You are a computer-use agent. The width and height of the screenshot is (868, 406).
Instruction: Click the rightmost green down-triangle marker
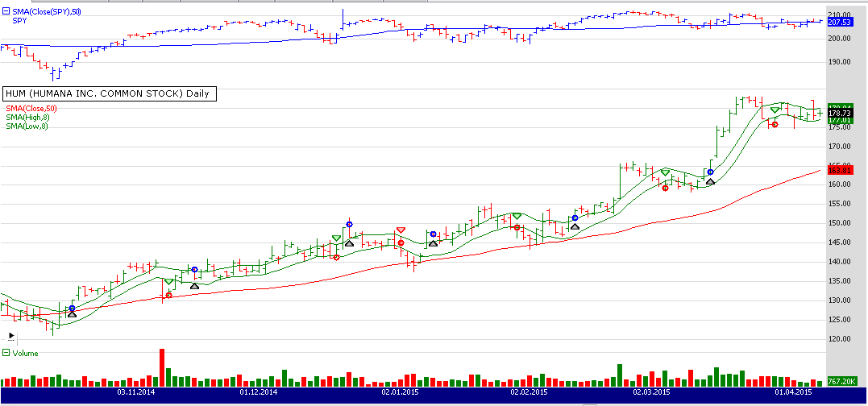click(775, 110)
